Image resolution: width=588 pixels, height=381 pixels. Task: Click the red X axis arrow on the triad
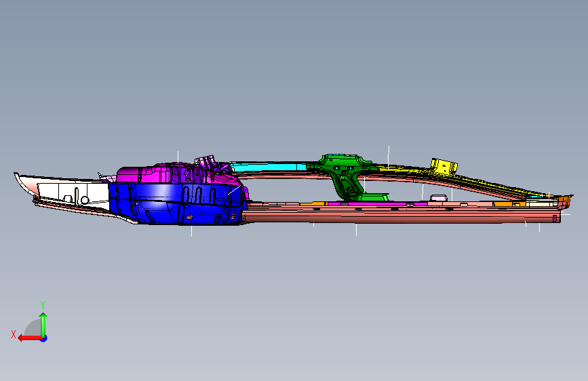pos(30,338)
